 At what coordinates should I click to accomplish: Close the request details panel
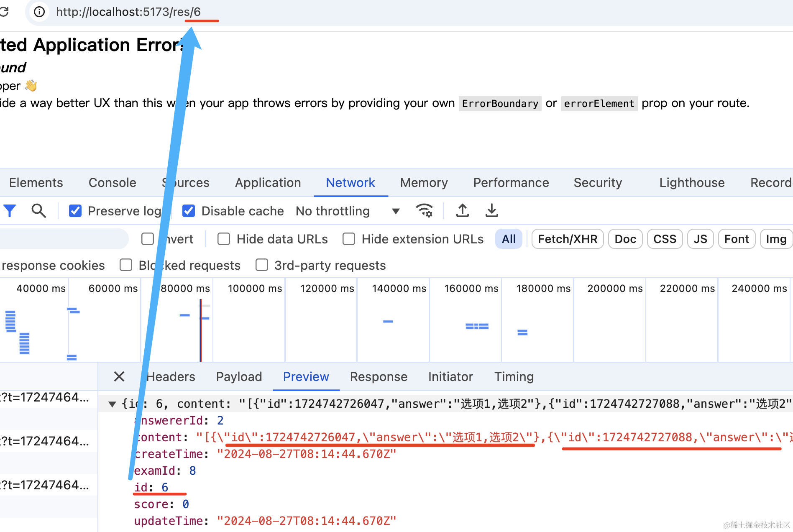point(119,376)
